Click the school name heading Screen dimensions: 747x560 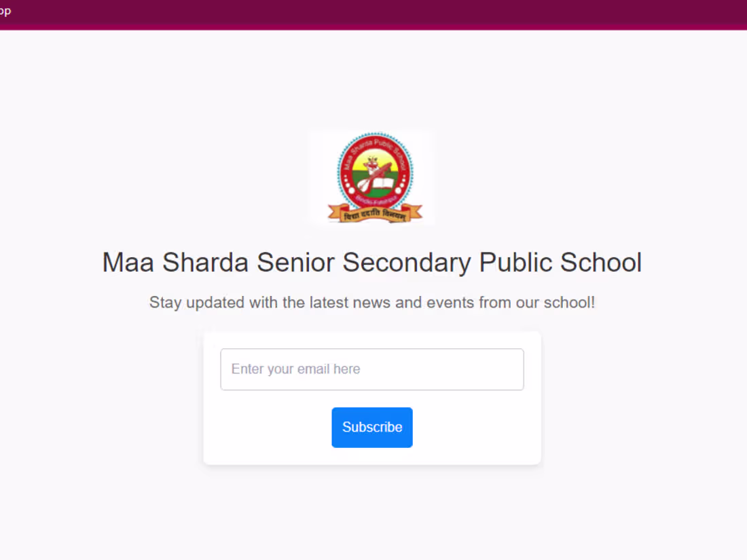tap(371, 263)
